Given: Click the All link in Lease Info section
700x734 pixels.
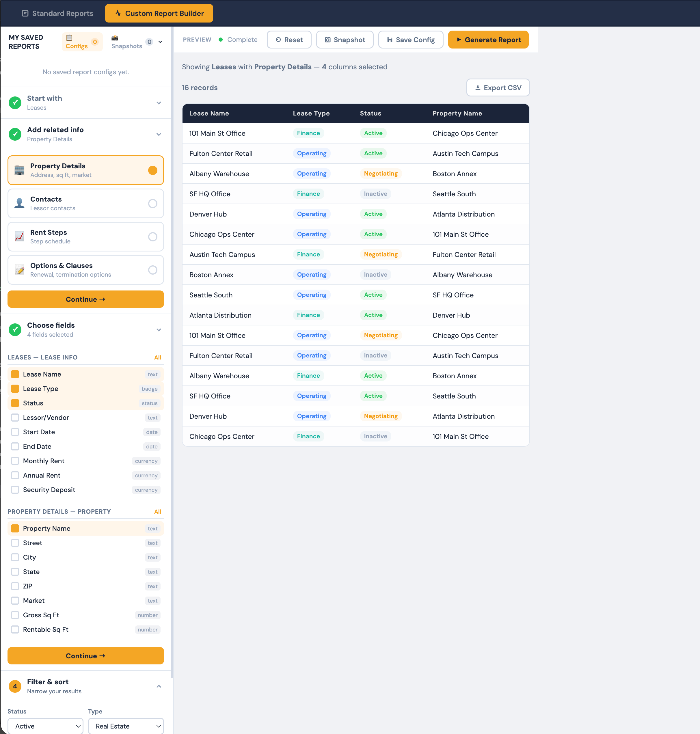Looking at the screenshot, I should [x=158, y=357].
